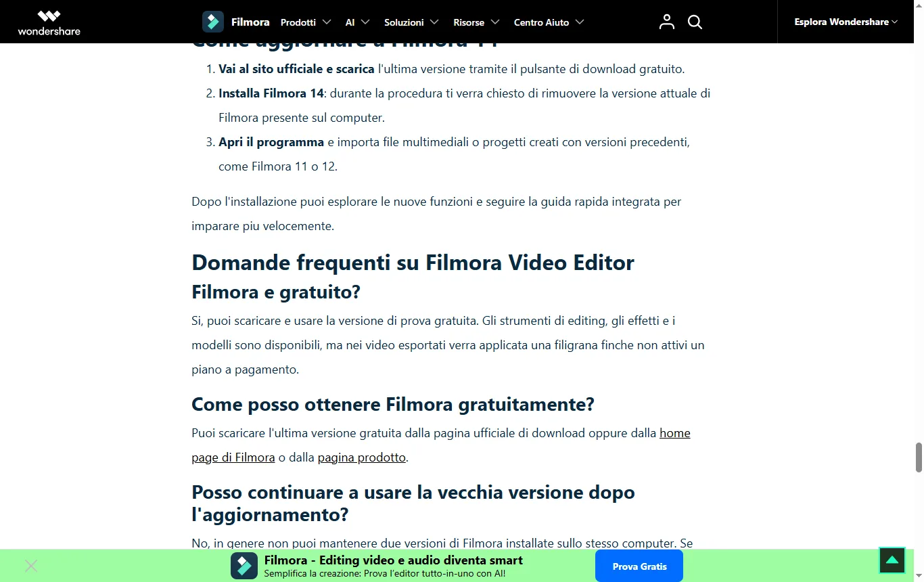Click the Filmora logo icon in navbar
Viewport: 924px width, 582px height.
point(213,22)
